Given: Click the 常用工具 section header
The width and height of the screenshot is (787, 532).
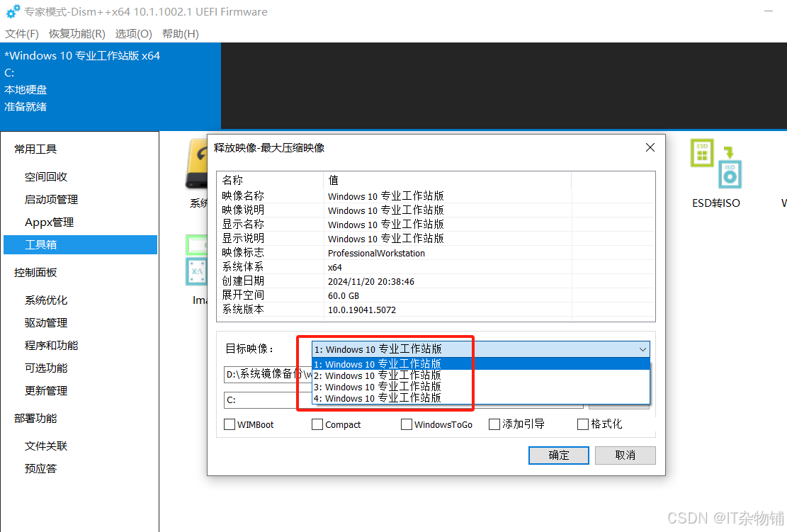Looking at the screenshot, I should point(35,149).
